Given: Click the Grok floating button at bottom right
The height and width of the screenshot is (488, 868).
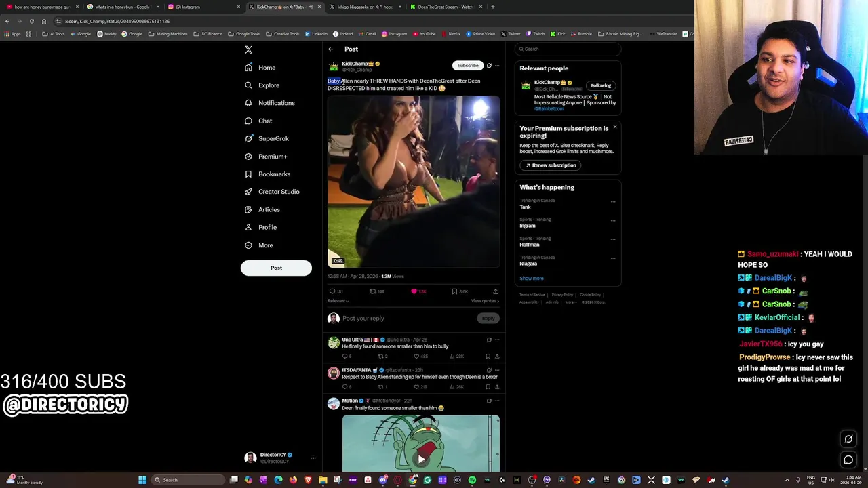Looking at the screenshot, I should pos(848,439).
